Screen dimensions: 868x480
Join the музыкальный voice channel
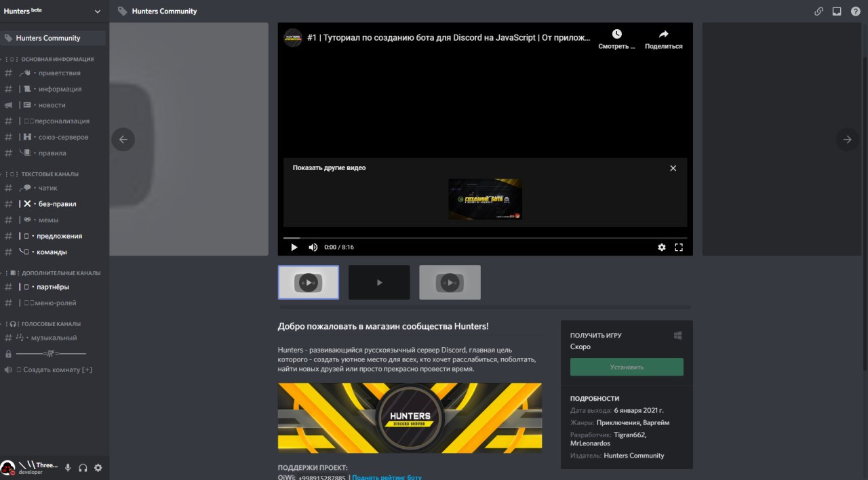tap(54, 338)
